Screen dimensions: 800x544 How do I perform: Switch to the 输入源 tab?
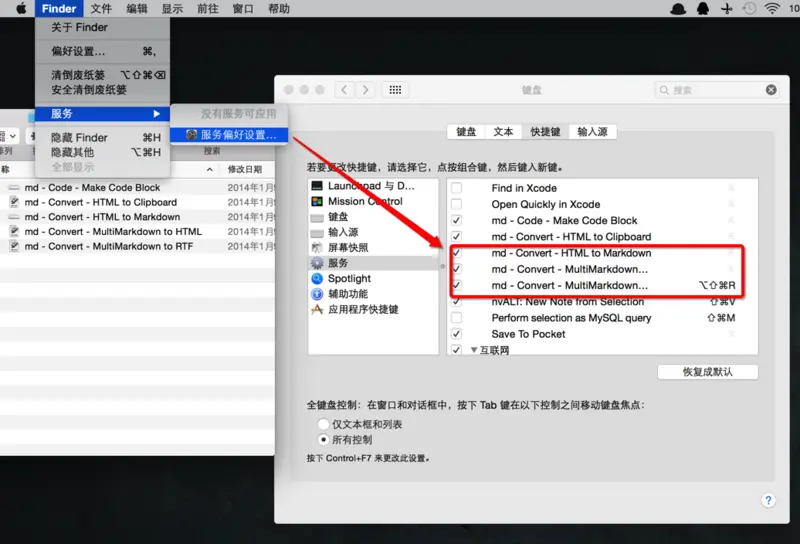(592, 132)
